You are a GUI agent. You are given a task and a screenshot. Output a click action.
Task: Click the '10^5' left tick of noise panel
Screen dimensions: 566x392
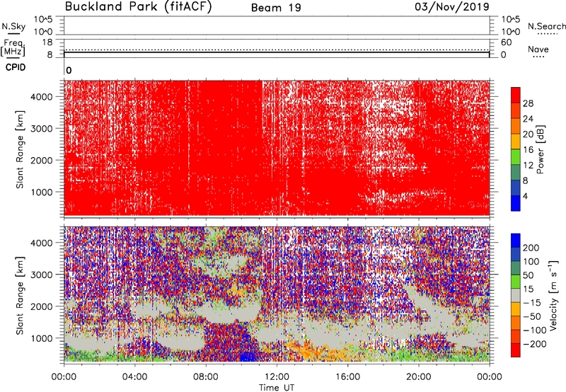click(43, 20)
